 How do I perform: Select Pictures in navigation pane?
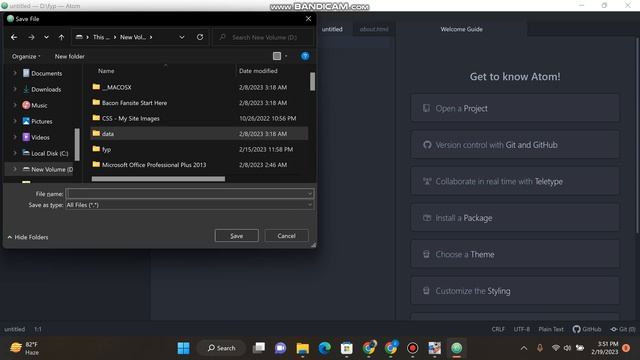click(41, 121)
